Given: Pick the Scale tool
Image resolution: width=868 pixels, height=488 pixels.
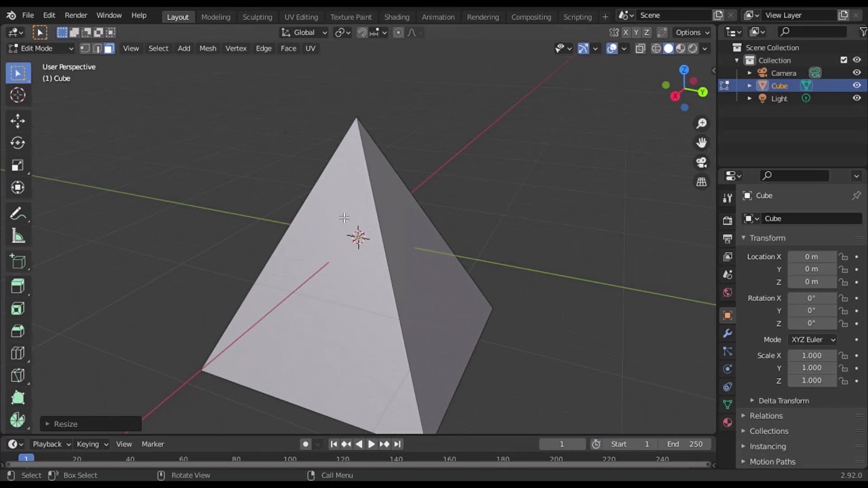Looking at the screenshot, I should coord(18,165).
